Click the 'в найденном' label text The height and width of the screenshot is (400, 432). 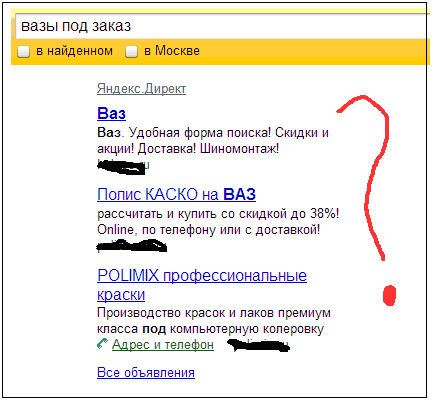pyautogui.click(x=74, y=51)
